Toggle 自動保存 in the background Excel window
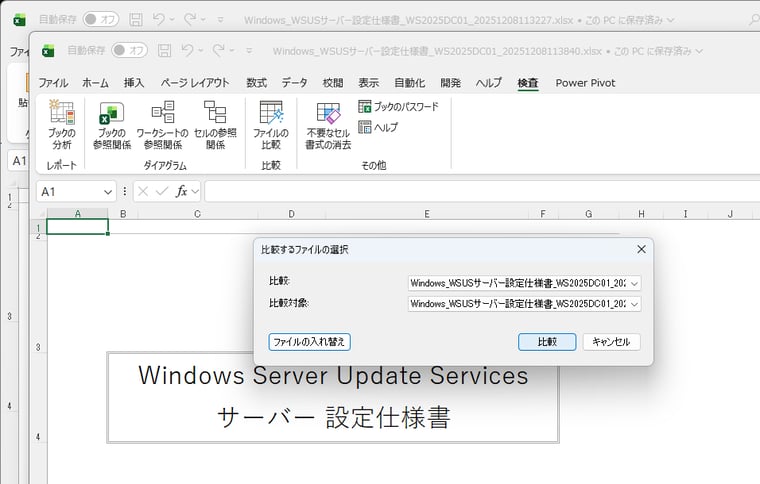Screen dimensions: 760x484 click(x=100, y=20)
